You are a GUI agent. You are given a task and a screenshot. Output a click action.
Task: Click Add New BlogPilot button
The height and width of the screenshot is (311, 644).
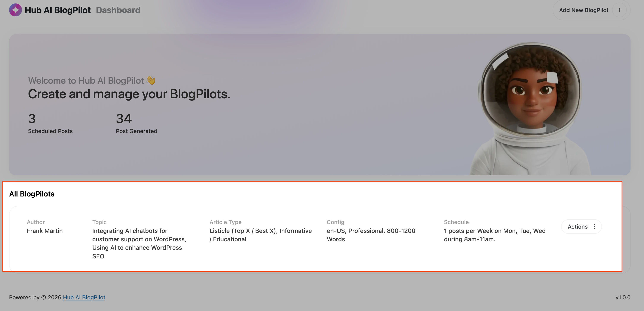(584, 10)
